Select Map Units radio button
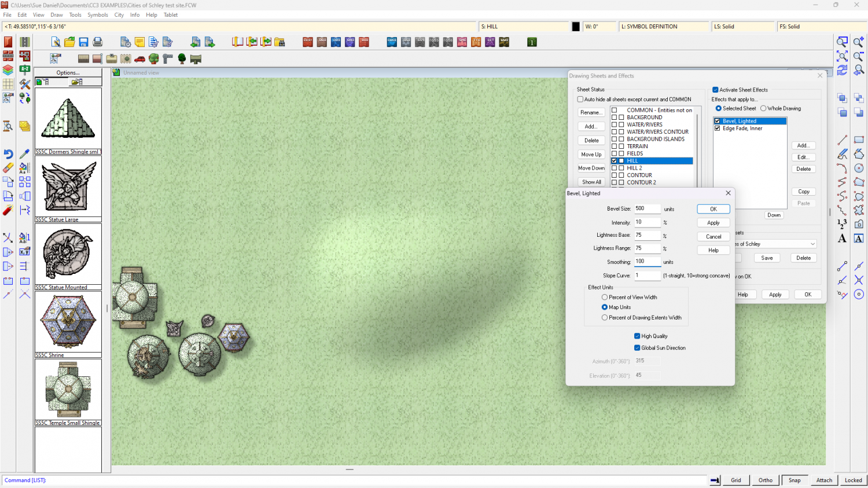 coord(605,307)
